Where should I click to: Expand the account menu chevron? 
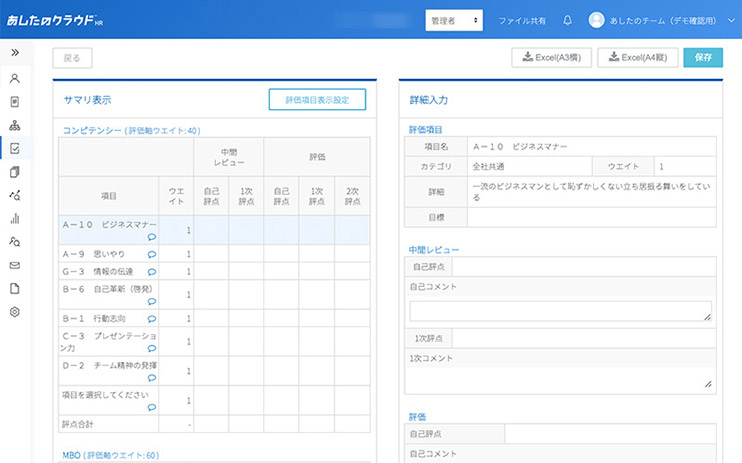coord(731,20)
